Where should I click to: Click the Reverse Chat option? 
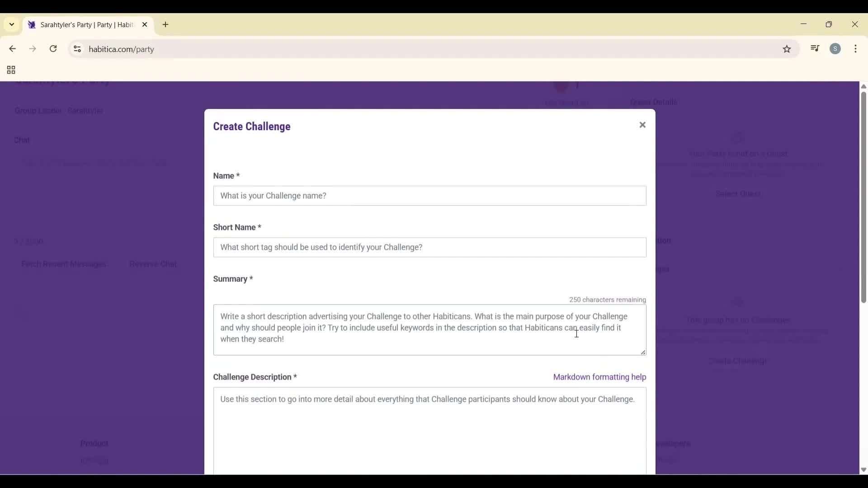tap(153, 264)
